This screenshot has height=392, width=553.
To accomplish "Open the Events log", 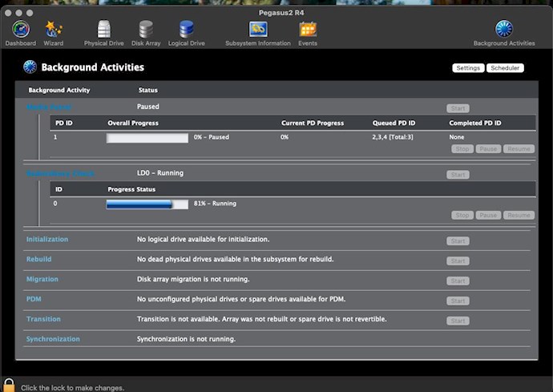I will [x=308, y=34].
